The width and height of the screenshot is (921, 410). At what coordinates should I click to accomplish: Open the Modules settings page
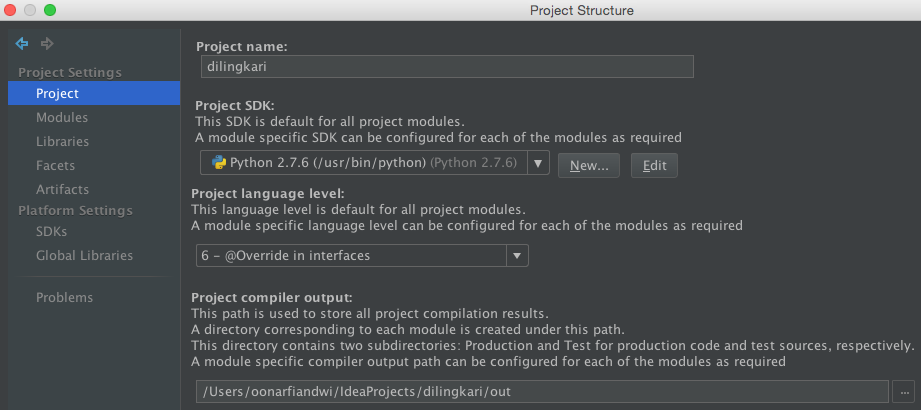point(62,117)
